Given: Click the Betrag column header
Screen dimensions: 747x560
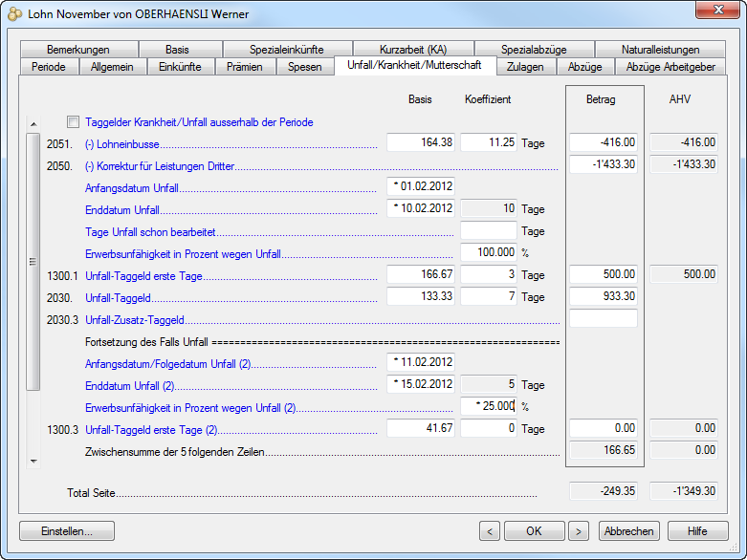Looking at the screenshot, I should tap(601, 99).
